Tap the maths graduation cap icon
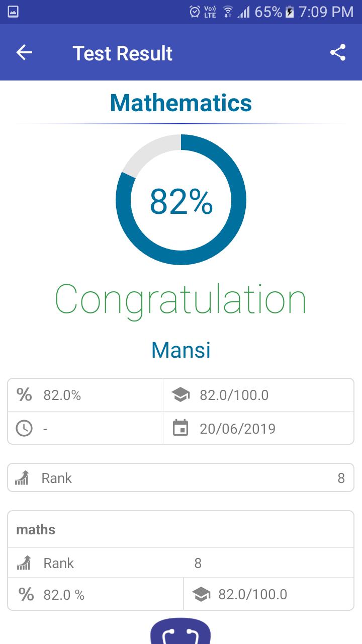The height and width of the screenshot is (644, 362). click(201, 595)
